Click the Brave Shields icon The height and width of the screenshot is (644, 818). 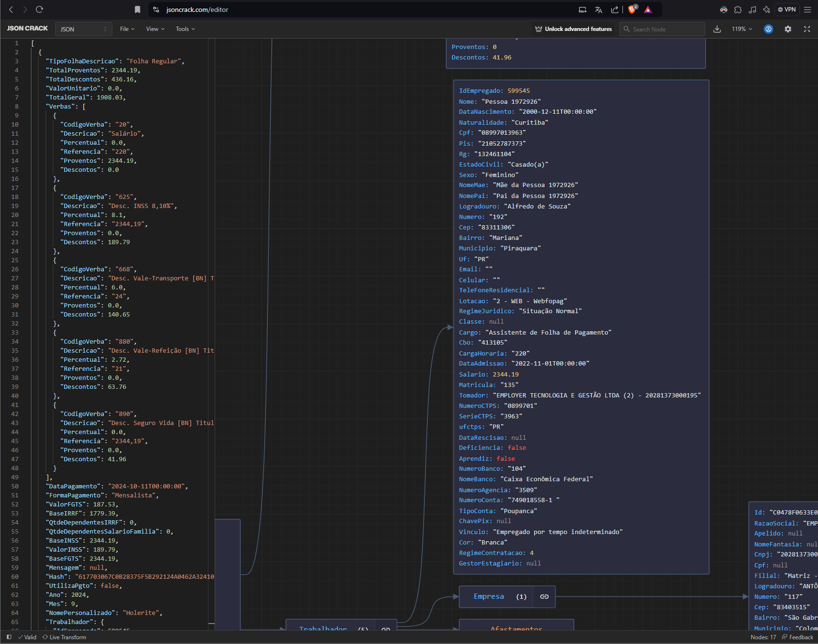[x=632, y=10]
